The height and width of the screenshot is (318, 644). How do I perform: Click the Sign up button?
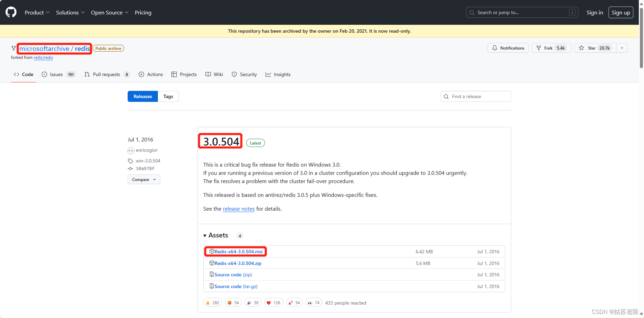(621, 12)
